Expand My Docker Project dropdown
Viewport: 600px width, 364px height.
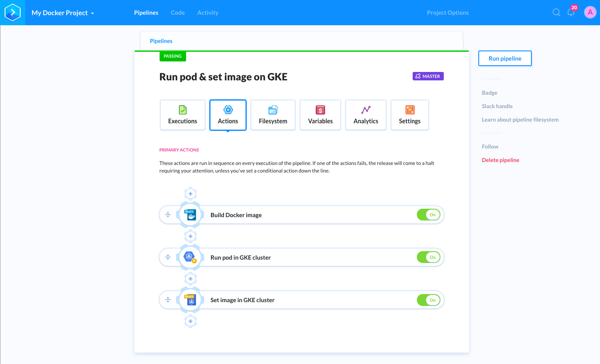click(x=63, y=13)
